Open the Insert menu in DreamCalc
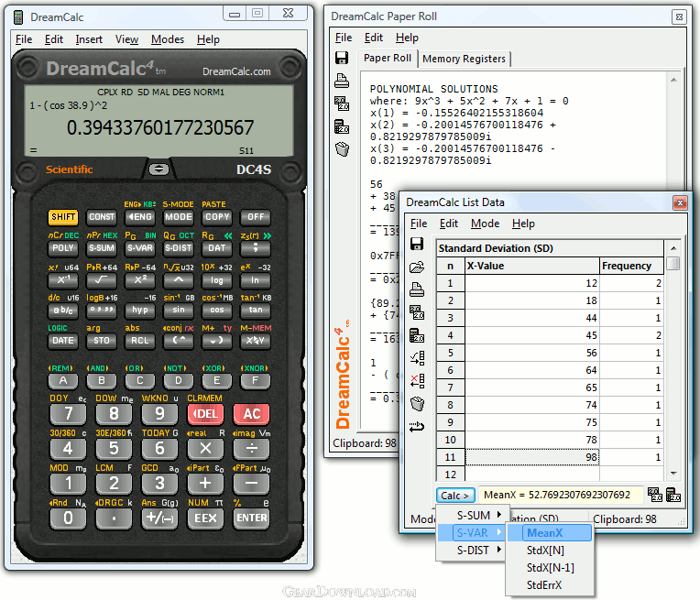Viewport: 700px width, 600px height. click(x=89, y=39)
